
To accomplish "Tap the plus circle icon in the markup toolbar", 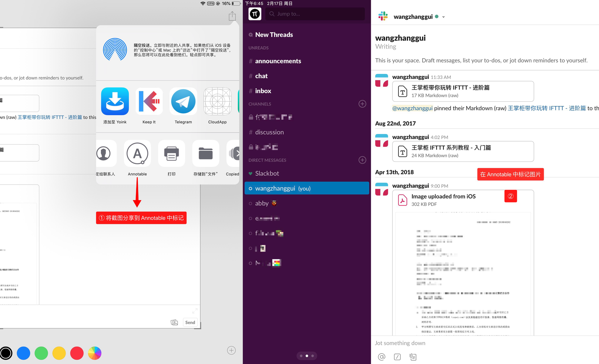I will tap(231, 350).
